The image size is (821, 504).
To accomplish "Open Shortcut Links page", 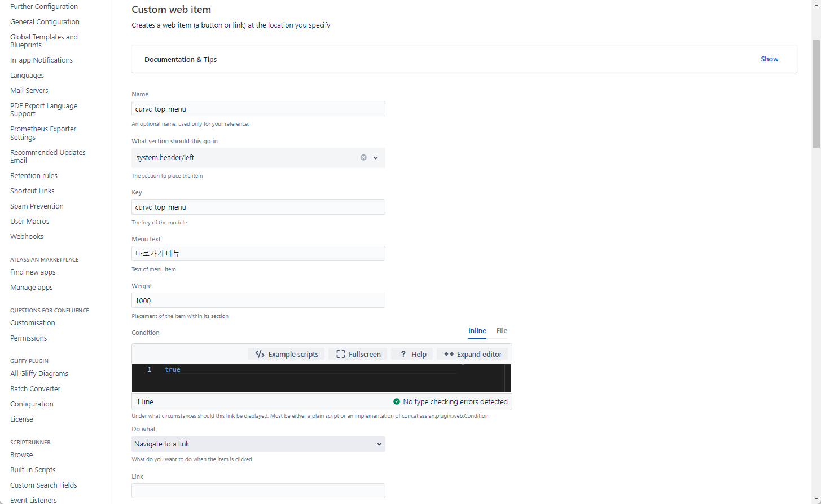I will coord(32,191).
